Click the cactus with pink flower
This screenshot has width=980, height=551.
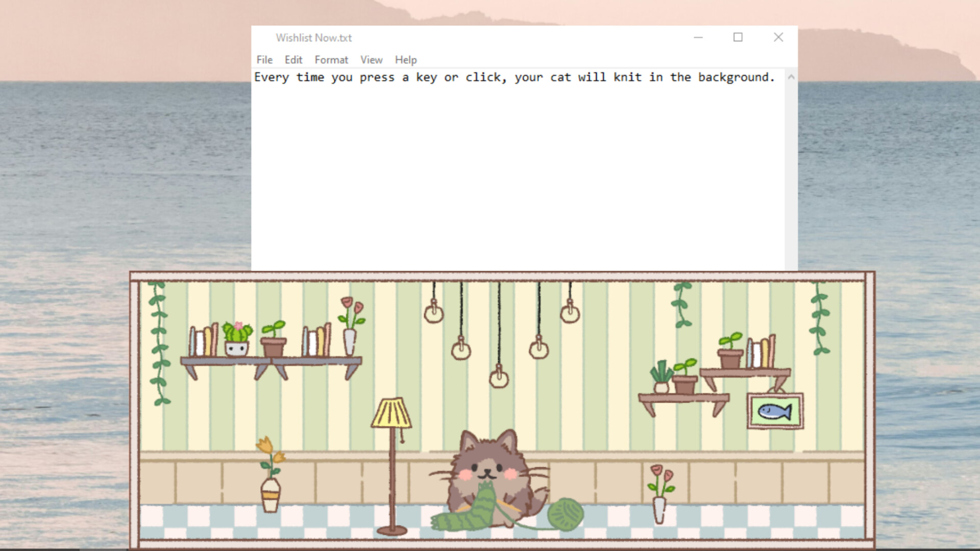pyautogui.click(x=237, y=339)
